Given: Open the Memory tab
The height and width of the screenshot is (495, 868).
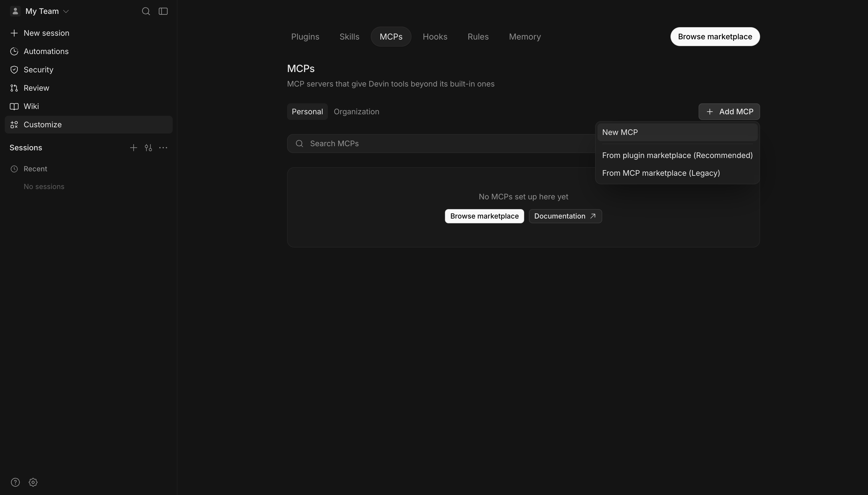Looking at the screenshot, I should point(525,37).
